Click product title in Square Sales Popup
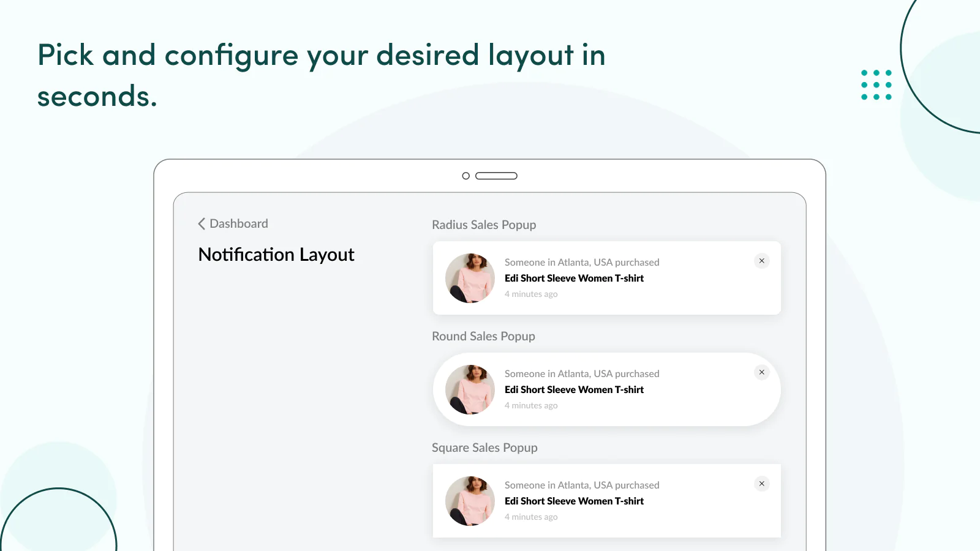The image size is (980, 551). tap(574, 501)
